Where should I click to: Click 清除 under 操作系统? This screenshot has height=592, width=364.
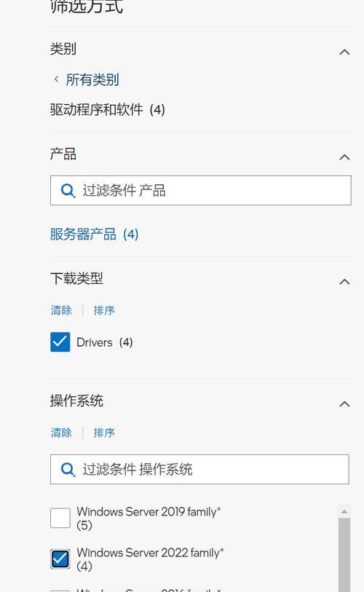coord(61,433)
